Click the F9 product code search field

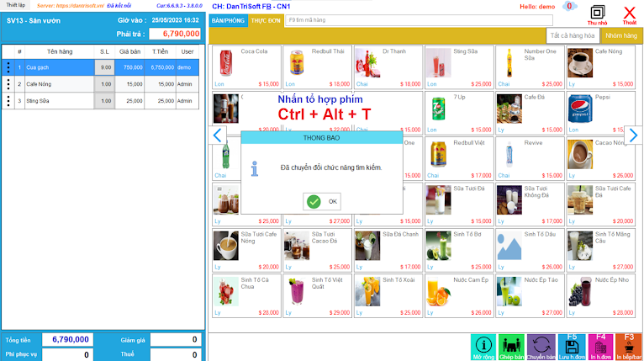419,20
